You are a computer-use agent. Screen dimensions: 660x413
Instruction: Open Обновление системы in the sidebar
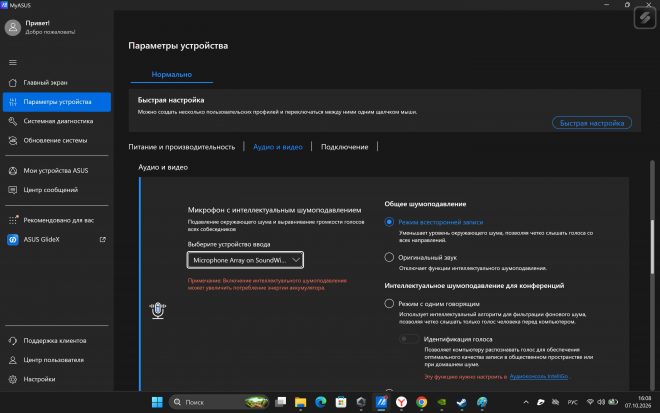(55, 140)
